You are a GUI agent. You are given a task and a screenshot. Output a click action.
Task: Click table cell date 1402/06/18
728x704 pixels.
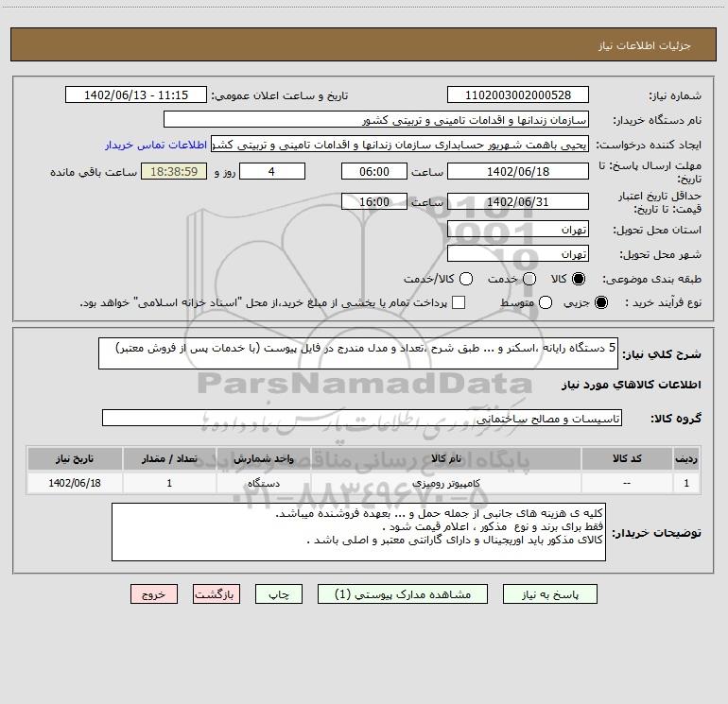pyautogui.click(x=75, y=483)
